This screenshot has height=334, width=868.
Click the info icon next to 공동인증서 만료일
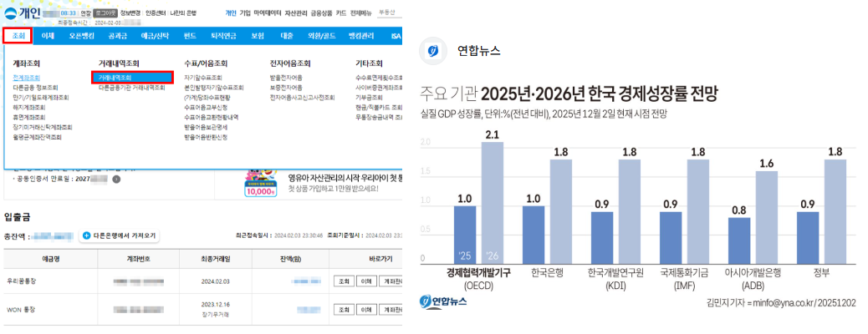tap(115, 180)
